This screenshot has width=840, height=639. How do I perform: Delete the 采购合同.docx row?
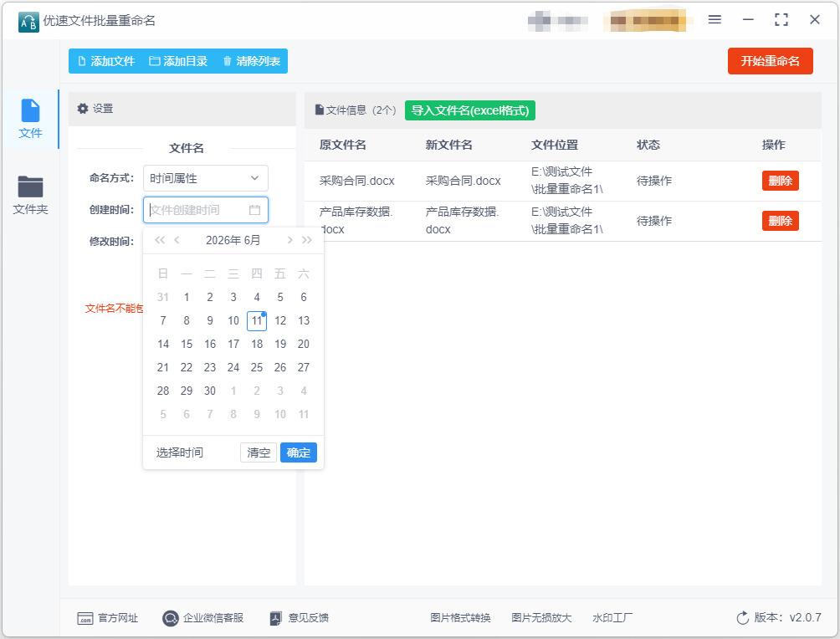click(780, 181)
